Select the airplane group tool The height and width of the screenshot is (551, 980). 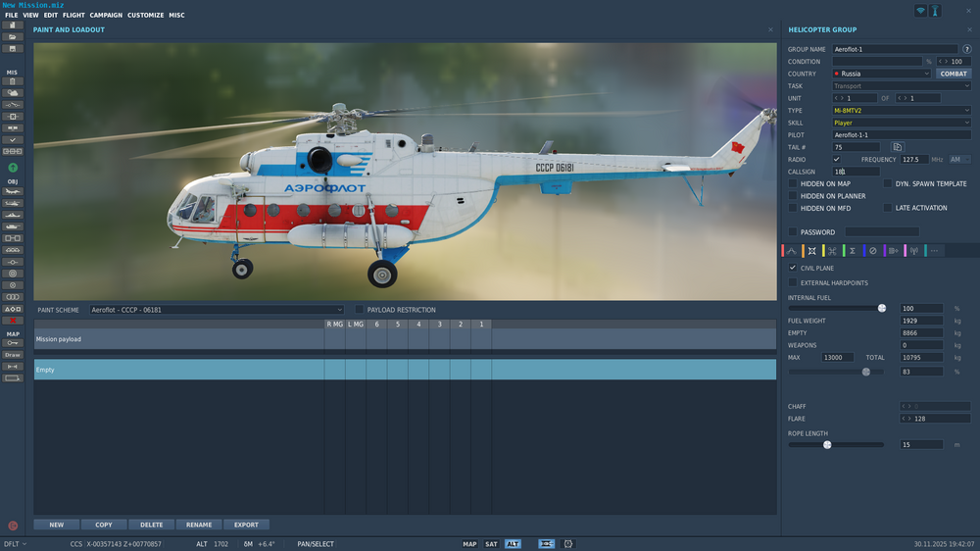coord(12,191)
